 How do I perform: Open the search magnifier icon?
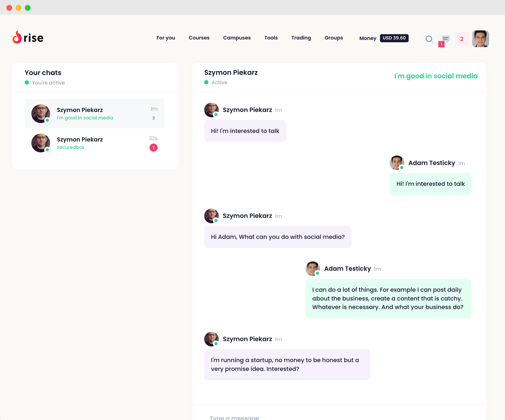tap(429, 39)
